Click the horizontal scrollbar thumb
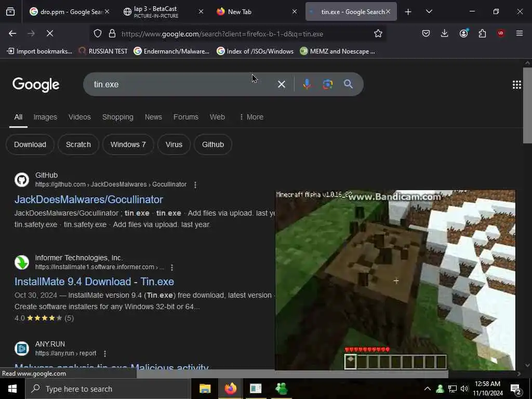 coord(292,374)
